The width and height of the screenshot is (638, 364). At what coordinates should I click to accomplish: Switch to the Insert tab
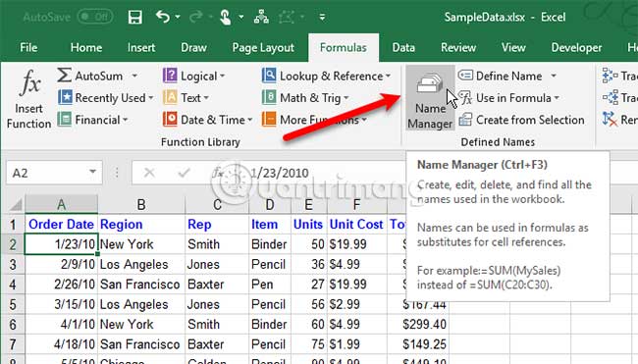tap(140, 47)
